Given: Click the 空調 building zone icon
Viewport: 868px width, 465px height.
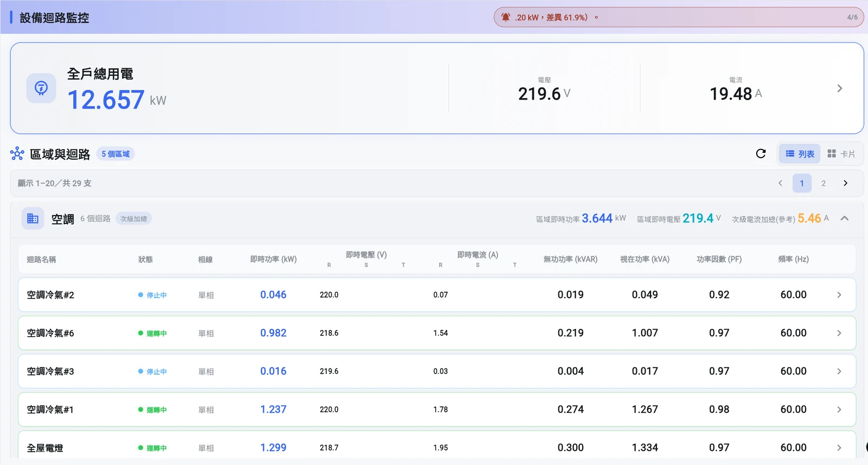Looking at the screenshot, I should [x=33, y=218].
